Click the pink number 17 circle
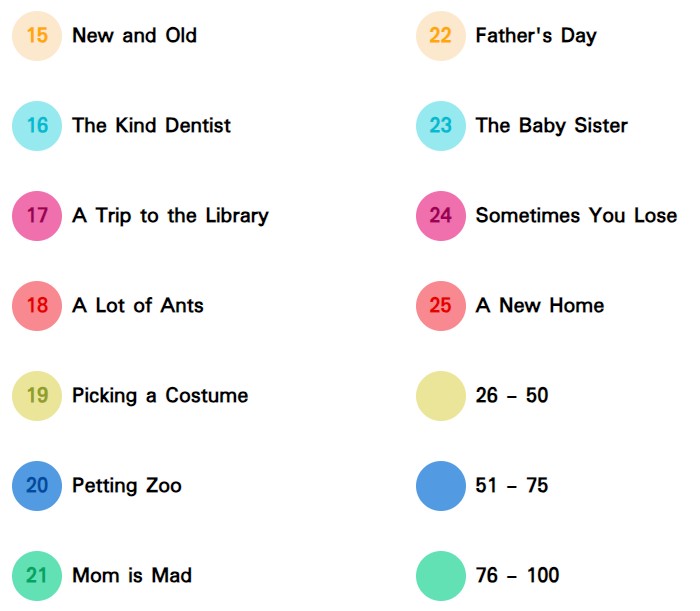The image size is (700, 611). click(37, 216)
